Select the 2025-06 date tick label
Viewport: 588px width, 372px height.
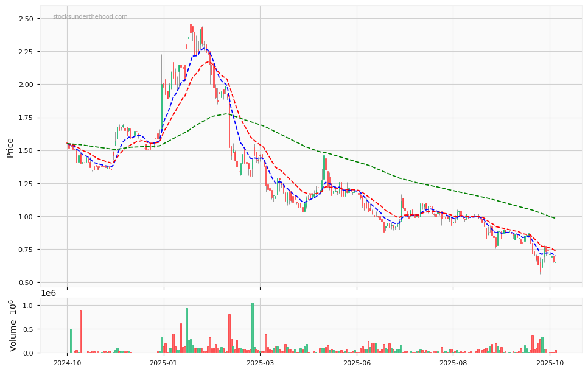[x=357, y=363]
